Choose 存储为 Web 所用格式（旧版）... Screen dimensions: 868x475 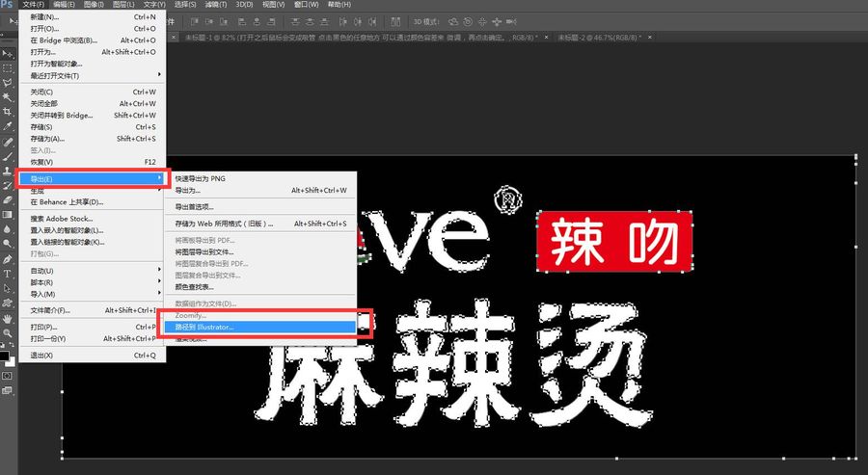click(x=260, y=224)
